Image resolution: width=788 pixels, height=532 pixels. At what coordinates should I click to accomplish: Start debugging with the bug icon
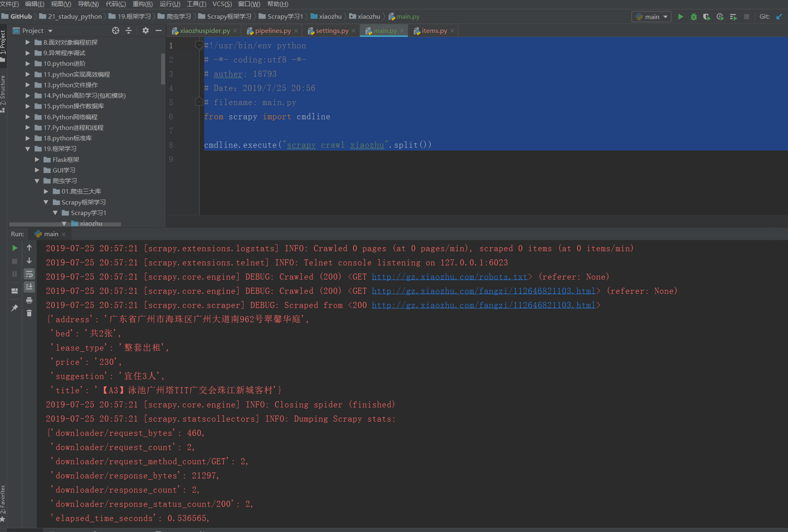click(x=694, y=17)
